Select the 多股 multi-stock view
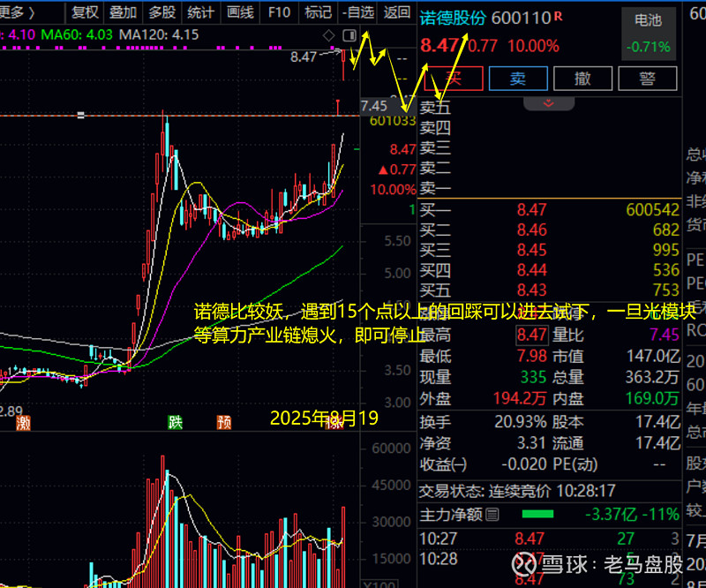Image resolution: width=706 pixels, height=588 pixels. tap(162, 12)
